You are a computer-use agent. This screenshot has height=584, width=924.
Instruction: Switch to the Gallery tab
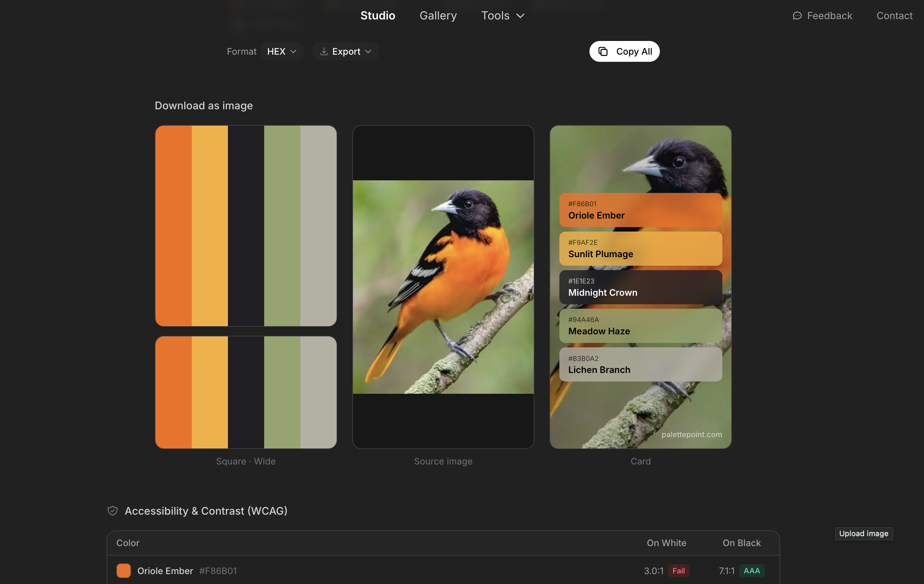tap(438, 16)
